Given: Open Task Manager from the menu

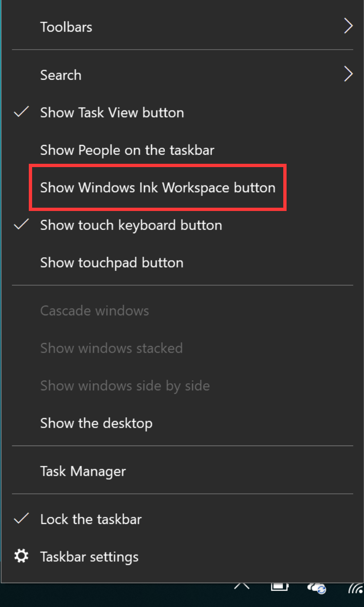Looking at the screenshot, I should 83,471.
